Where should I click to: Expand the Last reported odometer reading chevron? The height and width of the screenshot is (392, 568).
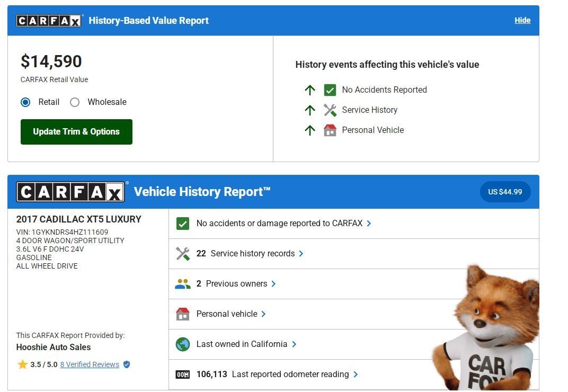pos(356,374)
